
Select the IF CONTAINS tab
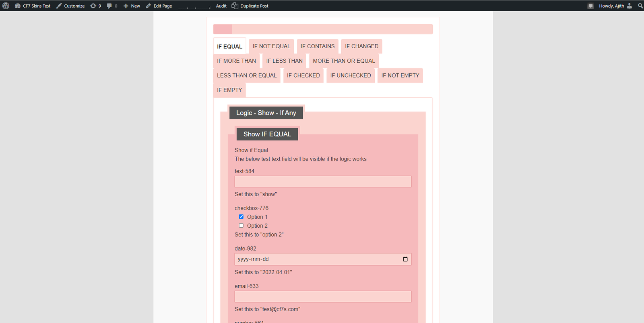[317, 46]
